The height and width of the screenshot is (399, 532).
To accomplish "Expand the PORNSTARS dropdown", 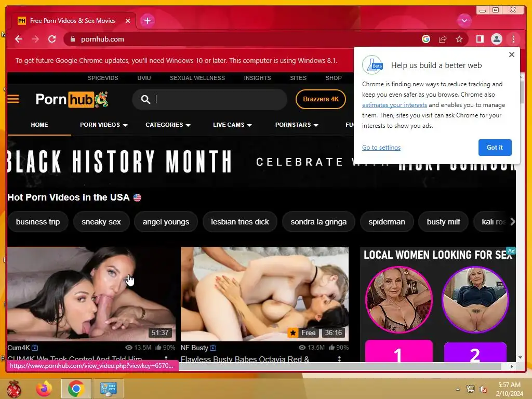I will [297, 125].
